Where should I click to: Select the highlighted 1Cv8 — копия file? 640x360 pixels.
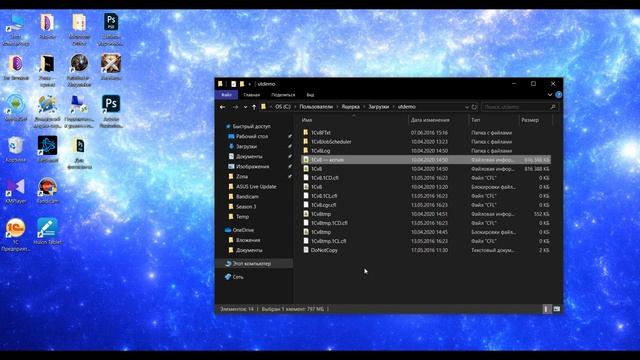tap(426, 160)
